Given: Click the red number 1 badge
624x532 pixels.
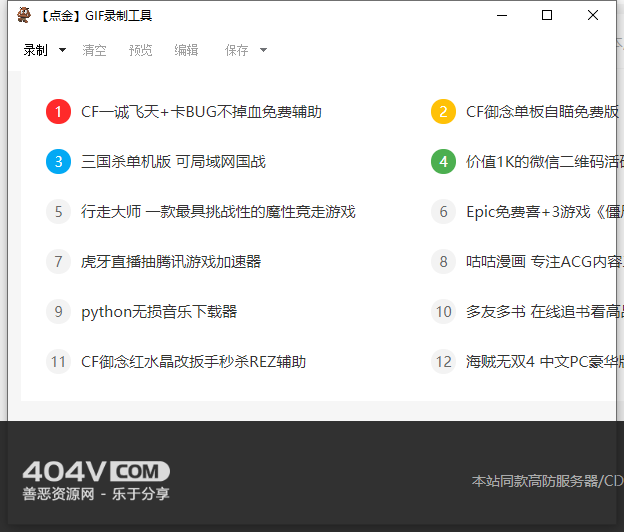Looking at the screenshot, I should (58, 111).
